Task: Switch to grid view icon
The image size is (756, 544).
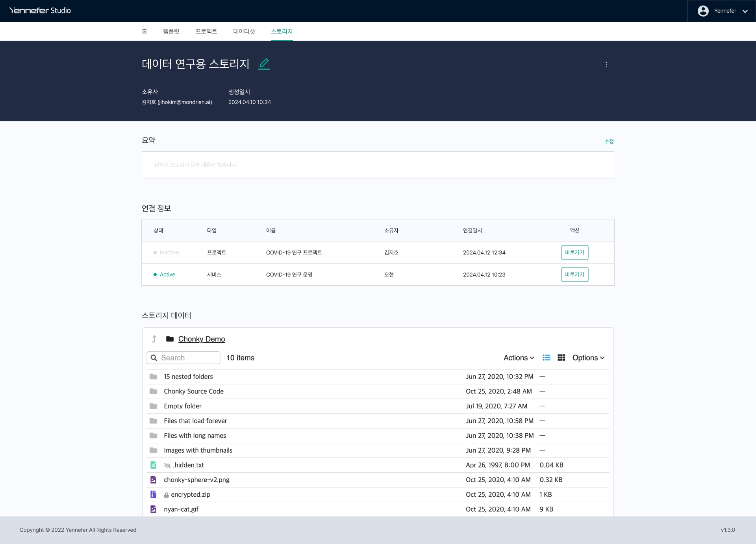Action: (561, 358)
